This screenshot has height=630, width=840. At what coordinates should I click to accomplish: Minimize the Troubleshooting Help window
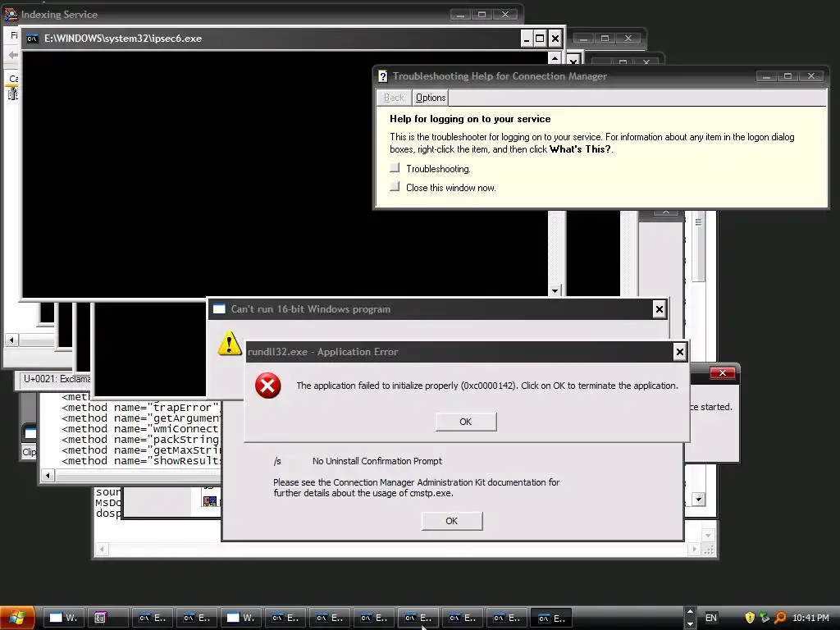(766, 76)
